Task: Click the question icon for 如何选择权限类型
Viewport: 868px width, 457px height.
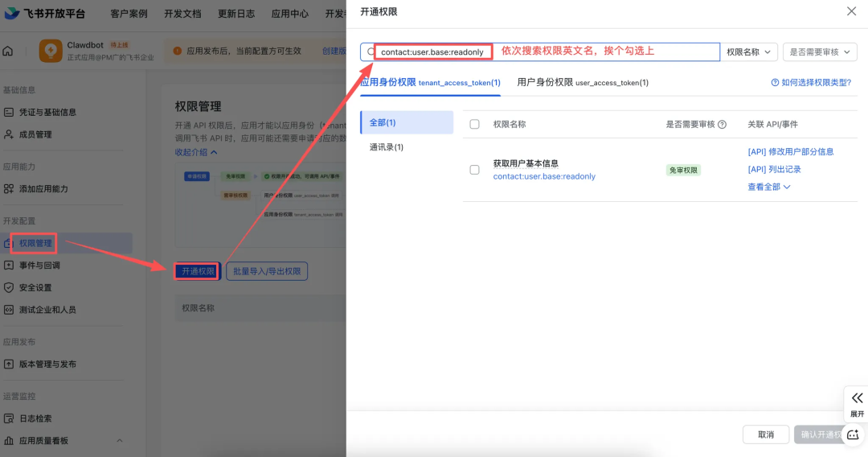Action: click(x=775, y=82)
